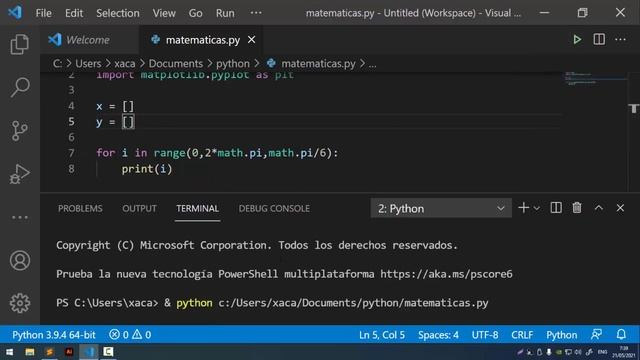Switch to the DEBUG CONSOLE tab
640x360 pixels.
tap(274, 209)
